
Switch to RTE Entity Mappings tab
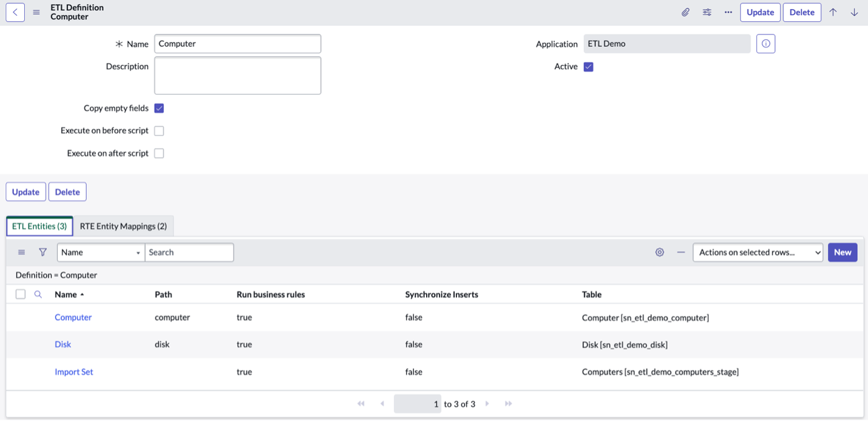(x=123, y=226)
